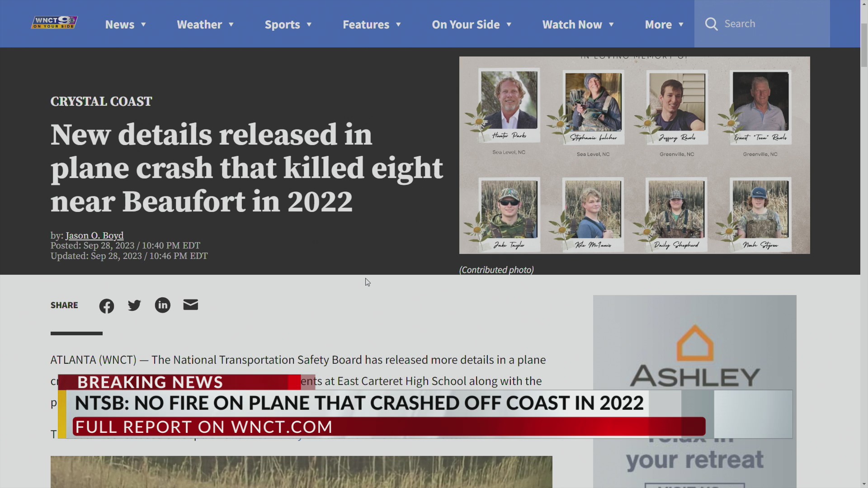Image resolution: width=868 pixels, height=488 pixels.
Task: Click the scrollbar down arrow
Action: pos(864,484)
